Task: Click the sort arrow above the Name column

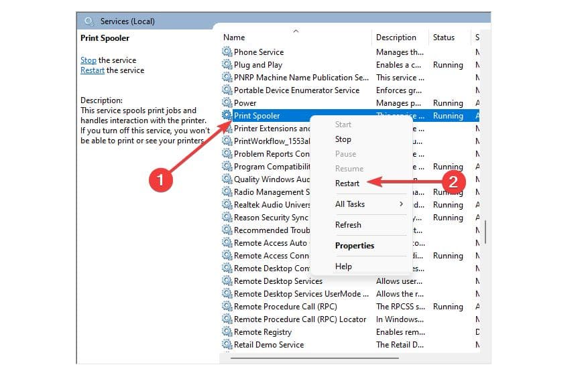Action: (x=296, y=31)
